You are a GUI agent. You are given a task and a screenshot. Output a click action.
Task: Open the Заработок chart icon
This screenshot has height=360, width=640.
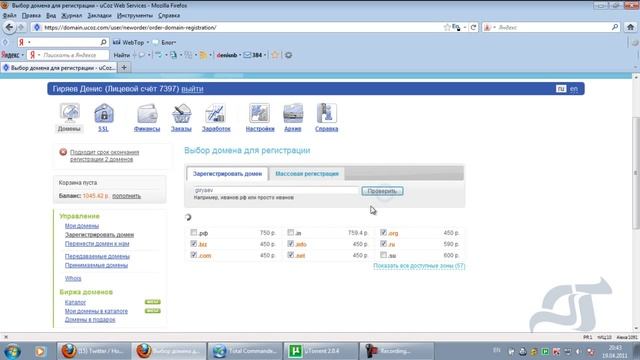[216, 113]
